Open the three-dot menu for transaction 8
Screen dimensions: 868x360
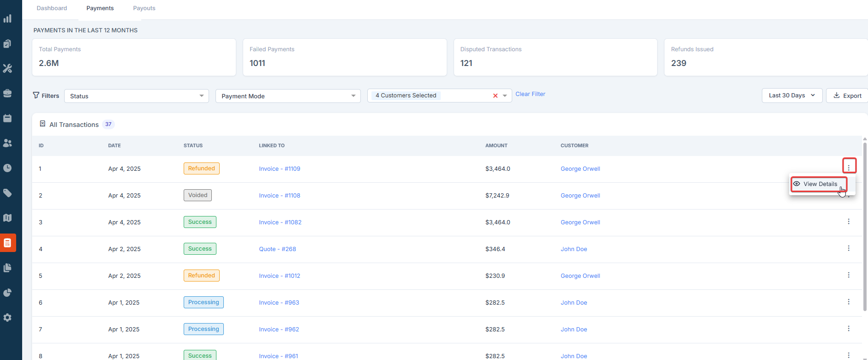point(849,355)
